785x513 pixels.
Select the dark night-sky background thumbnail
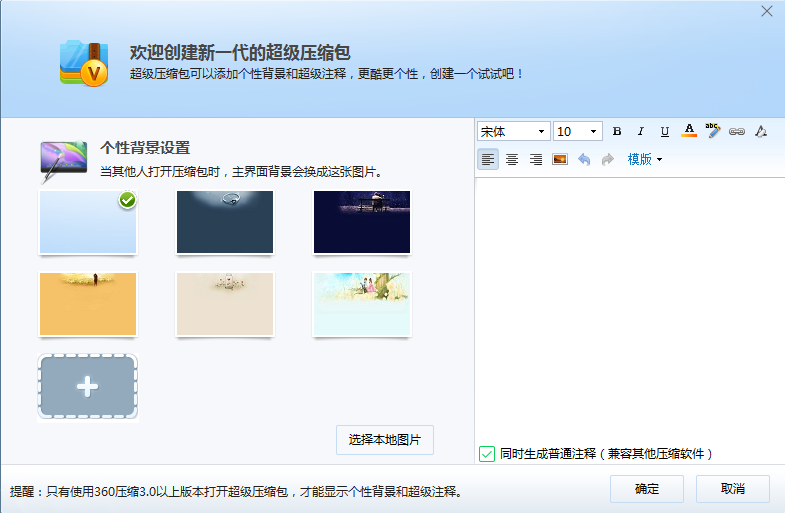(361, 222)
